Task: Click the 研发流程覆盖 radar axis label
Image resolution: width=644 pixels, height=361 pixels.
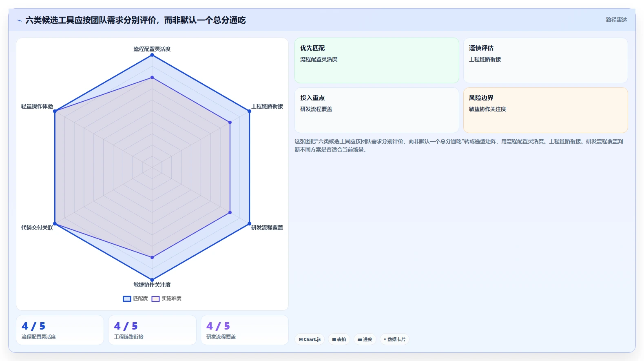Action: pos(267,227)
